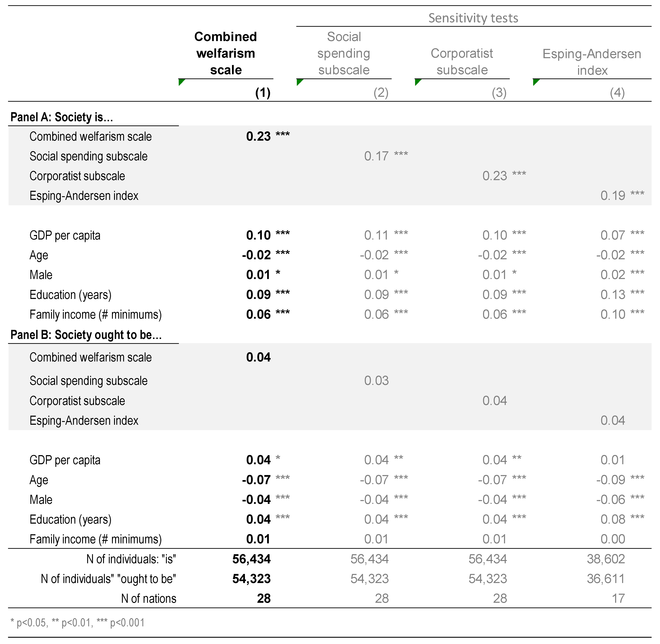The image size is (660, 644).
Task: Click the 36,611 ought-to-be count cell
Action: [605, 579]
